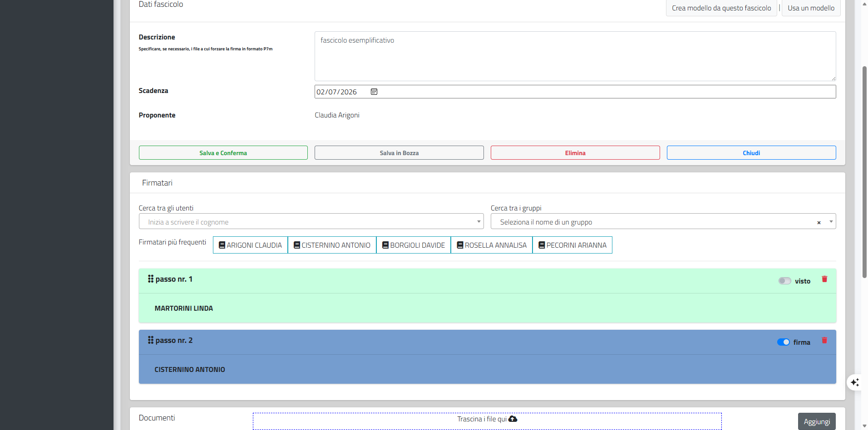Click the Firmatari section heading

pyautogui.click(x=157, y=183)
